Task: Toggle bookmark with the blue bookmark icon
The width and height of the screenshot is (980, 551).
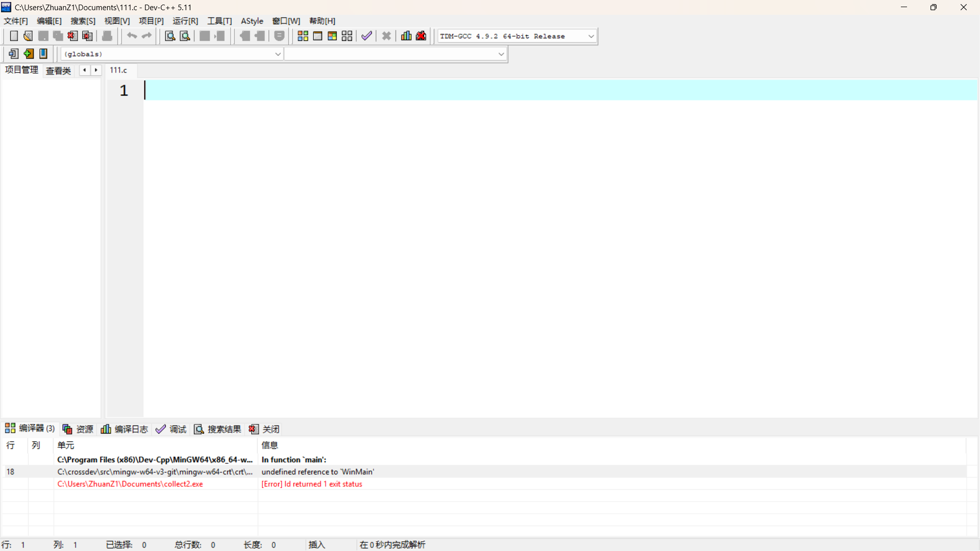Action: pyautogui.click(x=43, y=54)
